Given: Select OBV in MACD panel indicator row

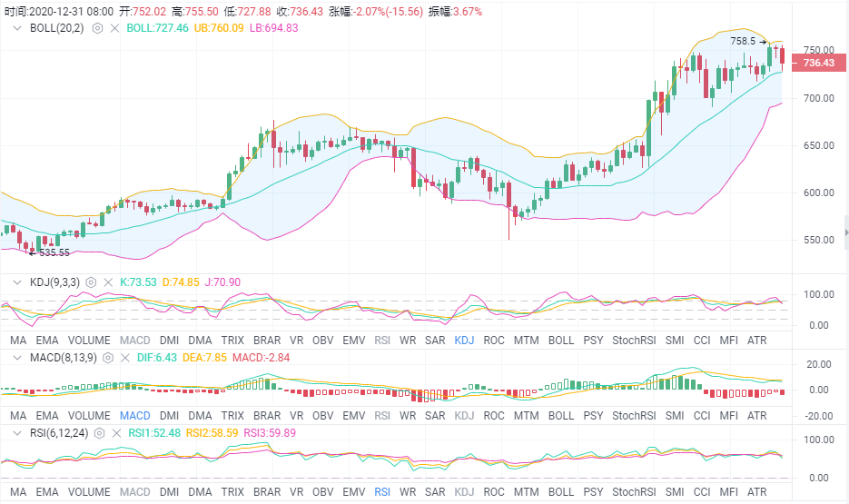Looking at the screenshot, I should [322, 415].
